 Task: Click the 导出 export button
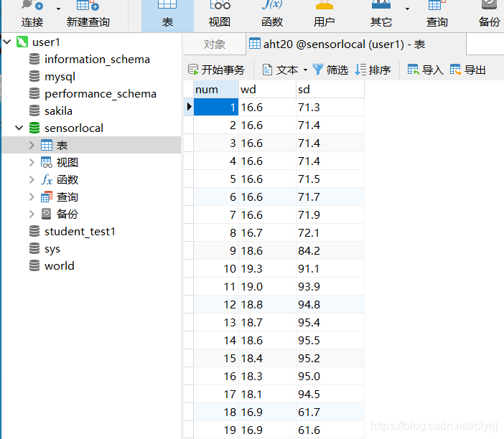[x=468, y=70]
